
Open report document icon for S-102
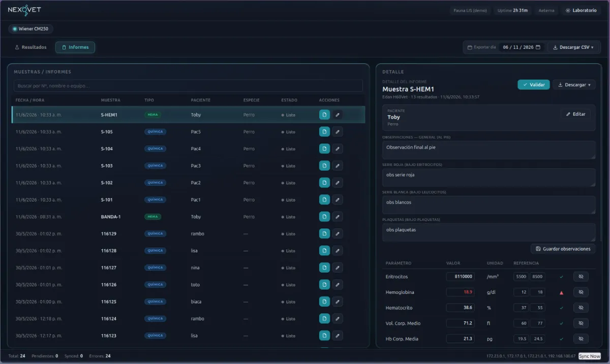(x=324, y=183)
